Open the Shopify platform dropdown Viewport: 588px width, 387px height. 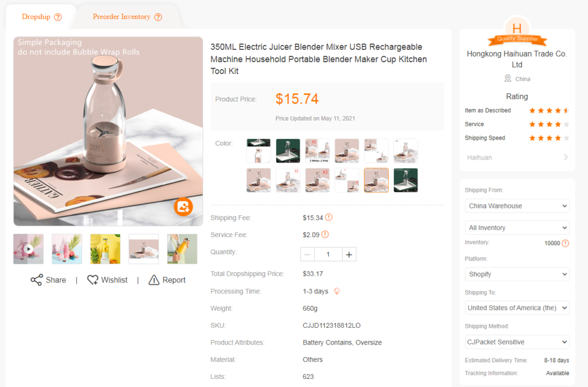tap(517, 274)
